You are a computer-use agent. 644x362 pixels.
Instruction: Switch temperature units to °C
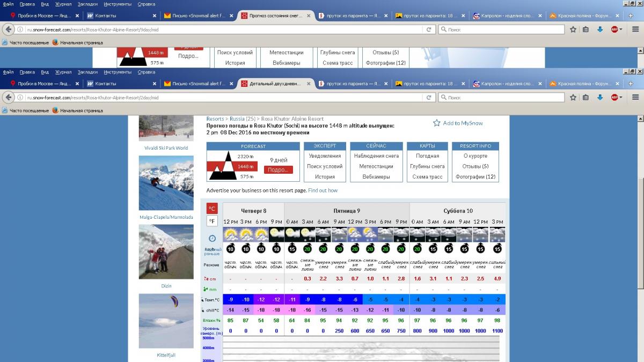[x=212, y=209]
